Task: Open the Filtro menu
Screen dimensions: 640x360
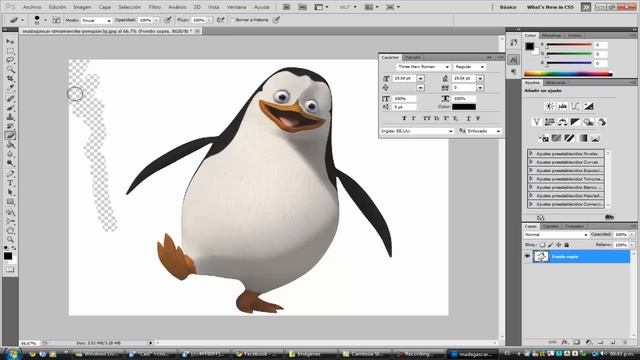Action: (155, 7)
